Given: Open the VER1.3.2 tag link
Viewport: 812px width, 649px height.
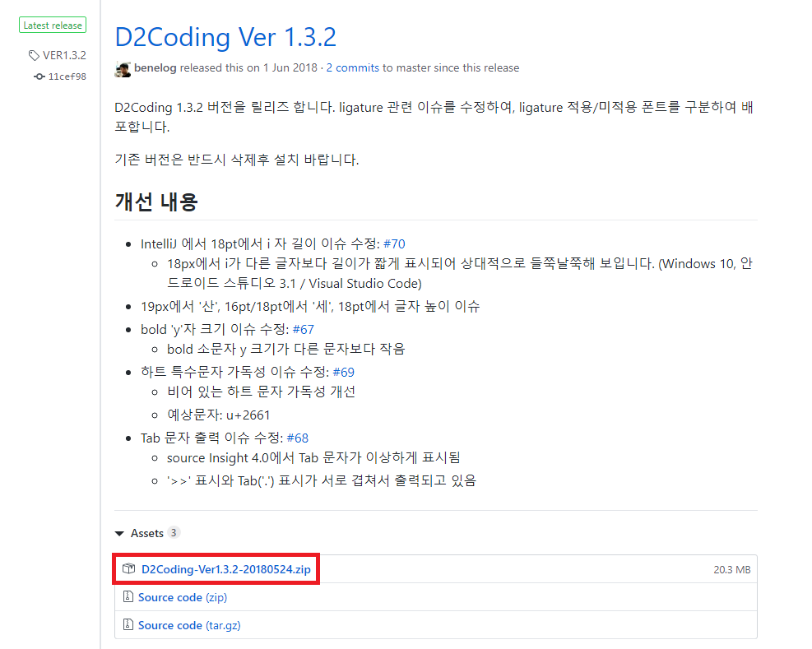Looking at the screenshot, I should click(64, 55).
